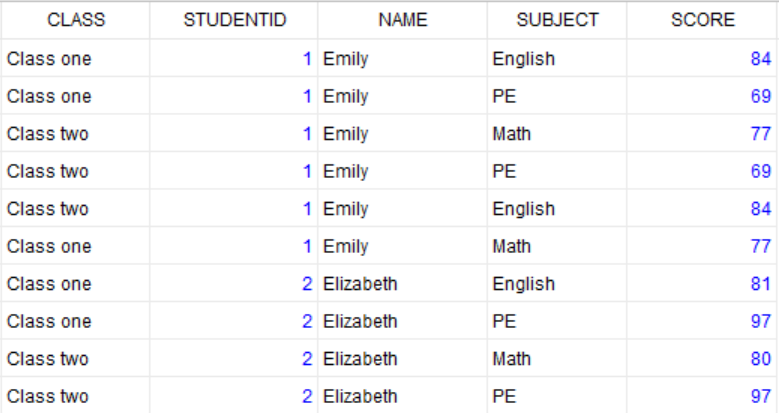
Task: Click Emily name in Class one Math row
Action: click(x=402, y=246)
